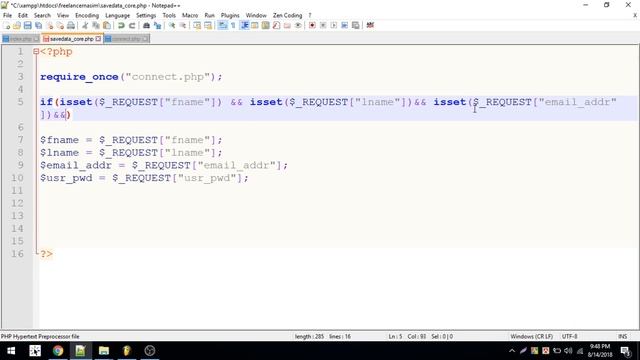This screenshot has height=360, width=640.
Task: Expand the hidden system tray icons chevron
Action: pos(512,351)
